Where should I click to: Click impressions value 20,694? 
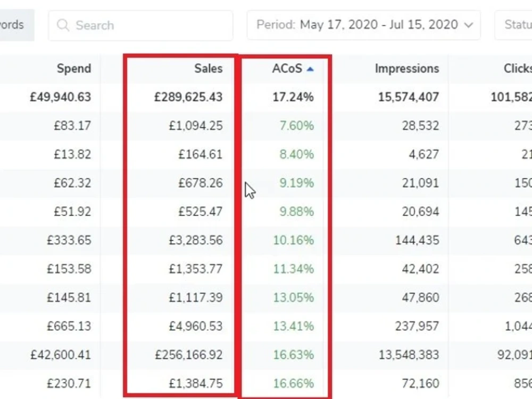pyautogui.click(x=420, y=212)
